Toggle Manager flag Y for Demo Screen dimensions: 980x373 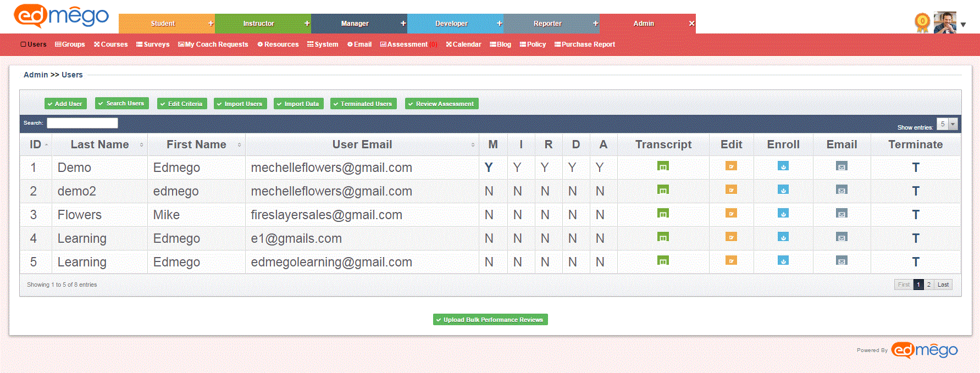click(x=489, y=168)
